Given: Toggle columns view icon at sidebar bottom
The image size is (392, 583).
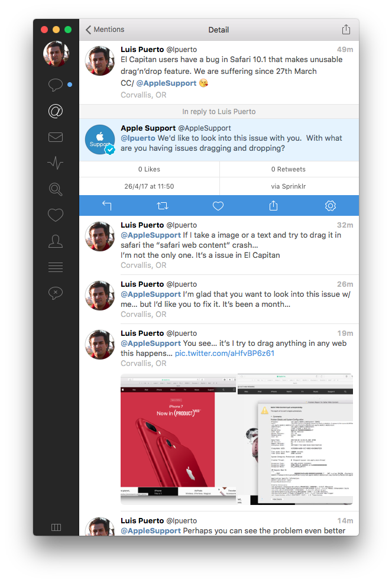Looking at the screenshot, I should (56, 527).
